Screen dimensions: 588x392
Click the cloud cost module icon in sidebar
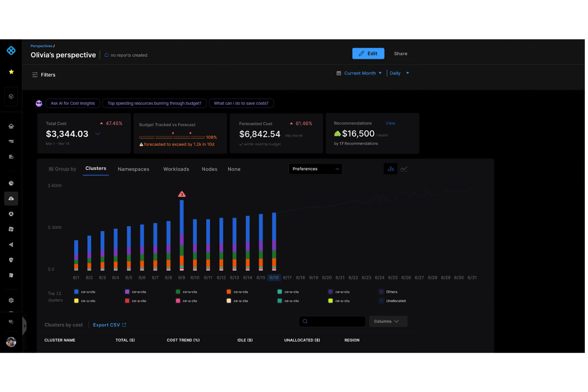(x=11, y=199)
